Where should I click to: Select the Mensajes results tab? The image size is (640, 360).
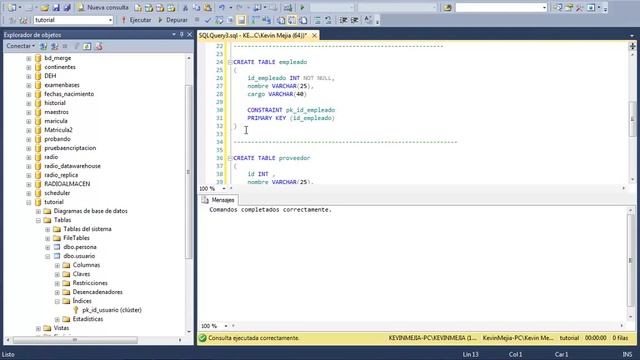pyautogui.click(x=218, y=200)
